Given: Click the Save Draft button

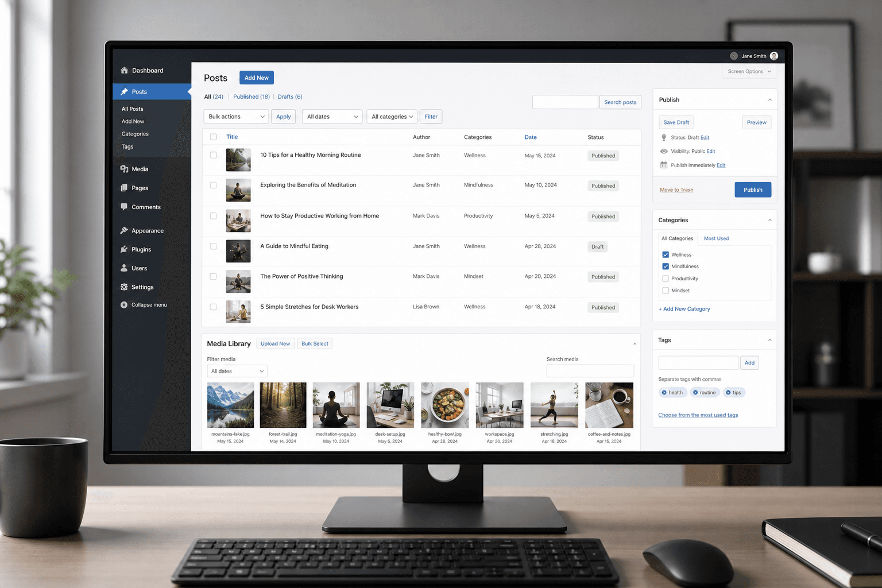Looking at the screenshot, I should (x=676, y=122).
